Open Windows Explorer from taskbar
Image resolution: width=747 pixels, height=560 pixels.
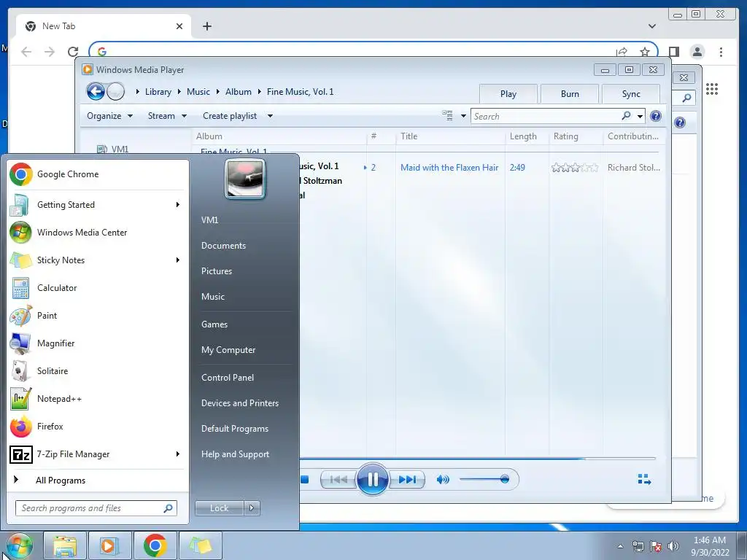coord(65,546)
